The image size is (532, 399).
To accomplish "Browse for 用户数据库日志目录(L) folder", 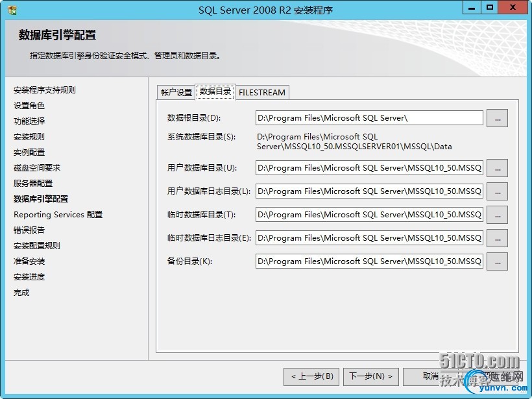I will (497, 191).
